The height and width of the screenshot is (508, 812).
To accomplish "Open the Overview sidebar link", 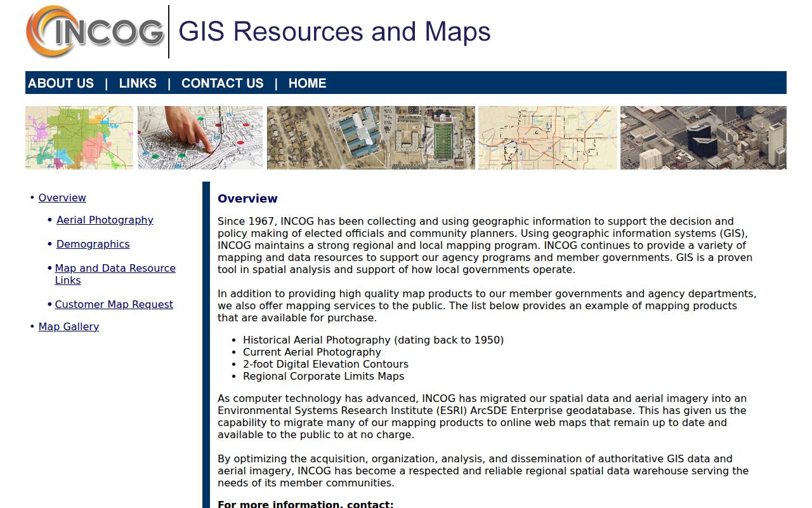I will [x=62, y=198].
